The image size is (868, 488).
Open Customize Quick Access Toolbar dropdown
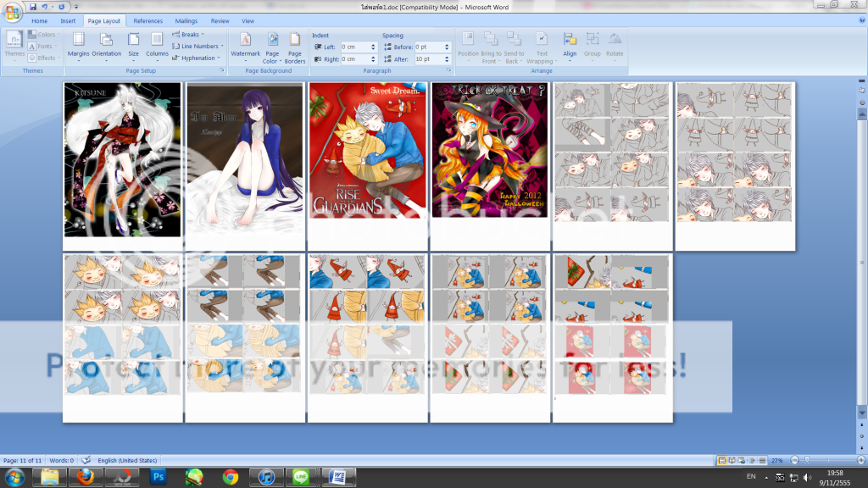click(76, 7)
